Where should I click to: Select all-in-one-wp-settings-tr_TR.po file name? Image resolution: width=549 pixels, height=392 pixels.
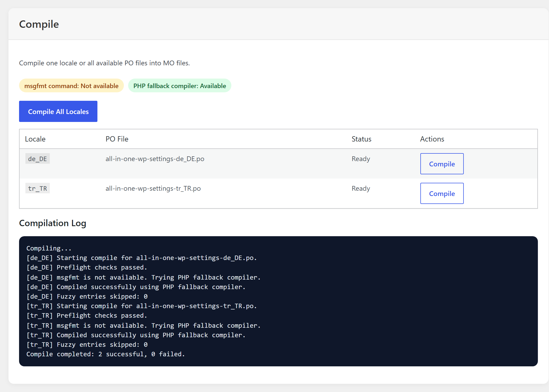coord(153,188)
